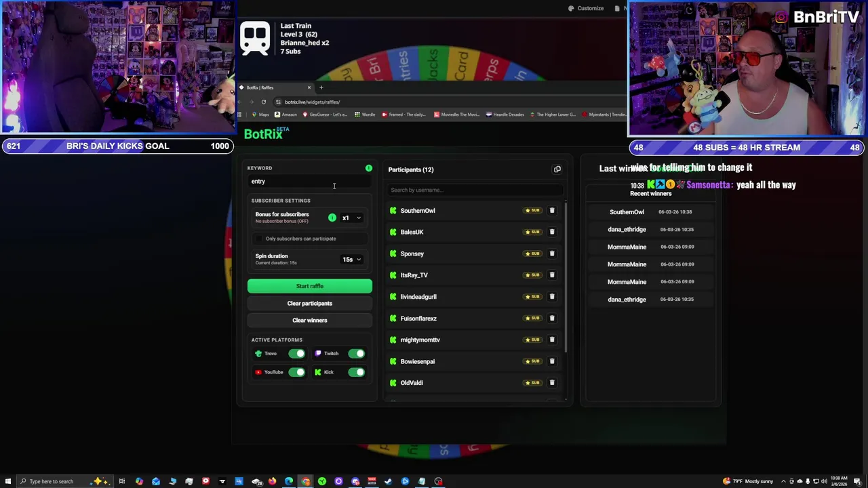Screen dimensions: 868x488
Task: Click the Start raffle button
Action: coord(310,286)
